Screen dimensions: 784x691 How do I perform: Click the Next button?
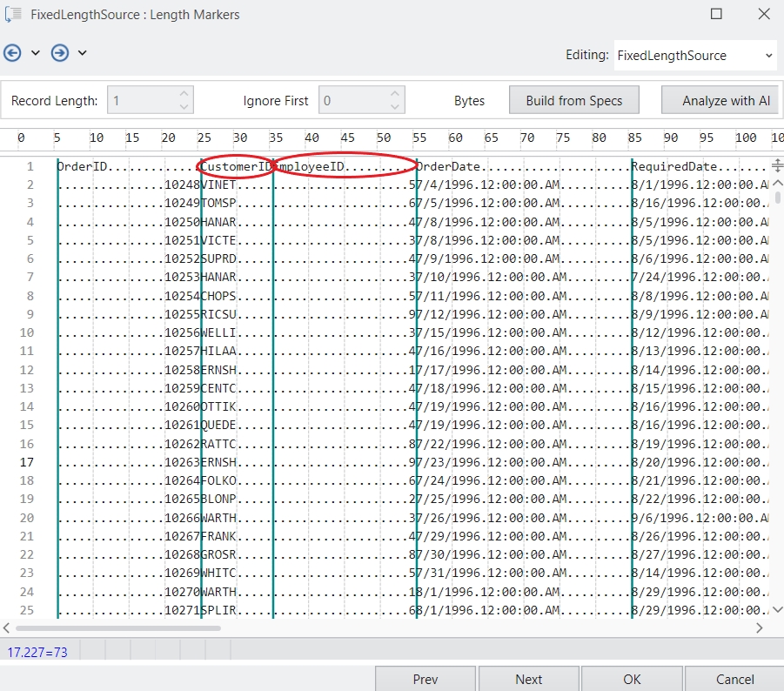528,679
